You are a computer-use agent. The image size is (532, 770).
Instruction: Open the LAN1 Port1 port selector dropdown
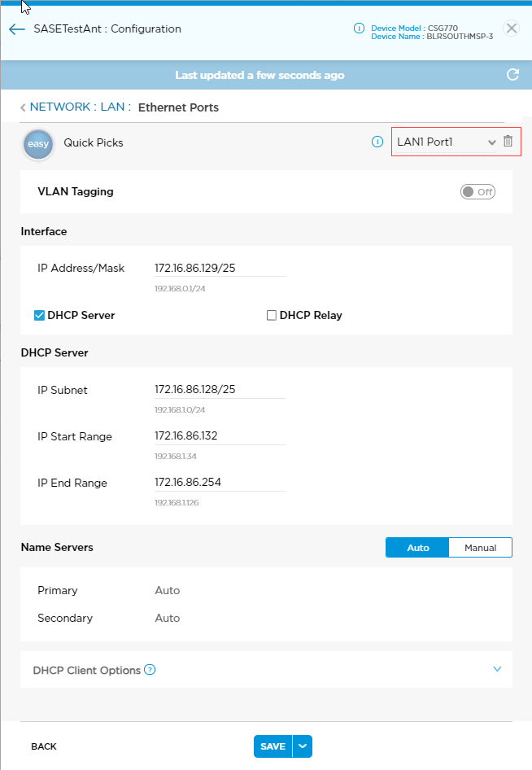pos(491,142)
